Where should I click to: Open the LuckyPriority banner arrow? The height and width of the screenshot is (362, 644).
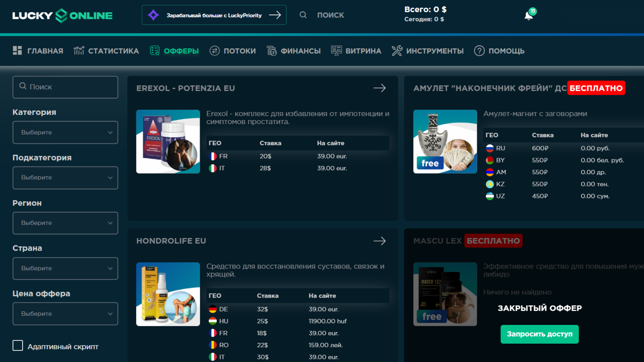point(275,15)
